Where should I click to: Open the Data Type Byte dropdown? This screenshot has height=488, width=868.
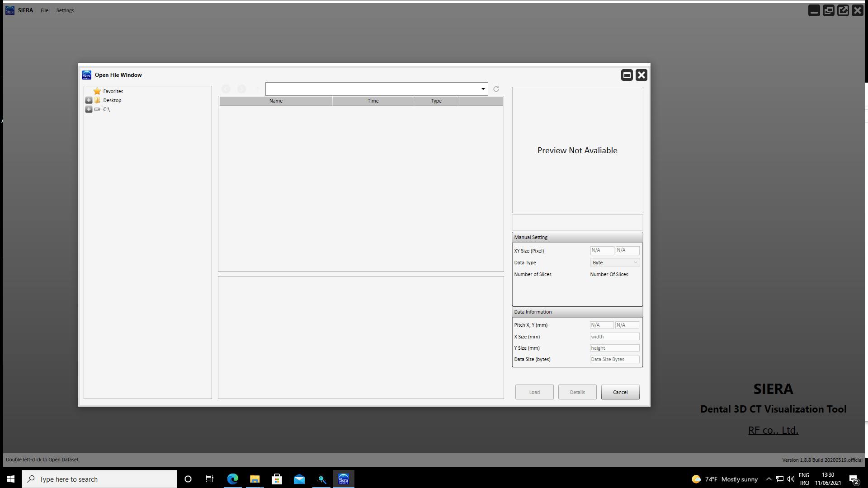click(615, 263)
